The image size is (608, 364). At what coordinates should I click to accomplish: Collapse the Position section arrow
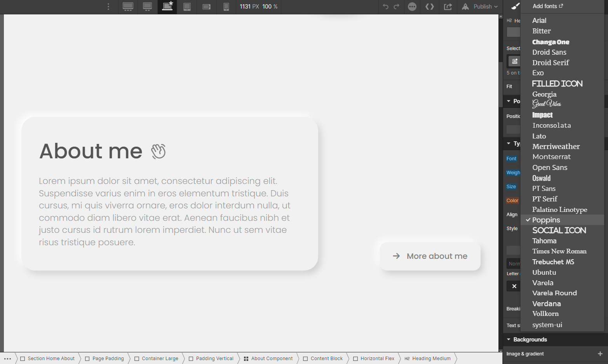point(509,101)
